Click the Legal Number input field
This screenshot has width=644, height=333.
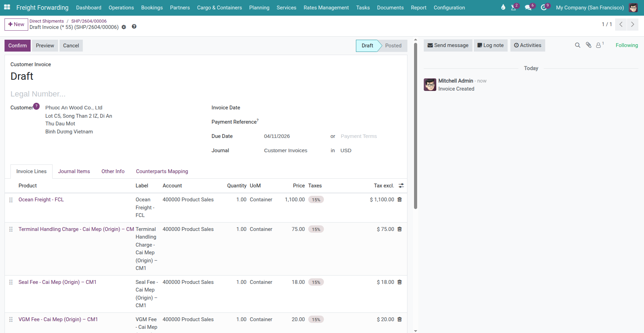pos(104,94)
